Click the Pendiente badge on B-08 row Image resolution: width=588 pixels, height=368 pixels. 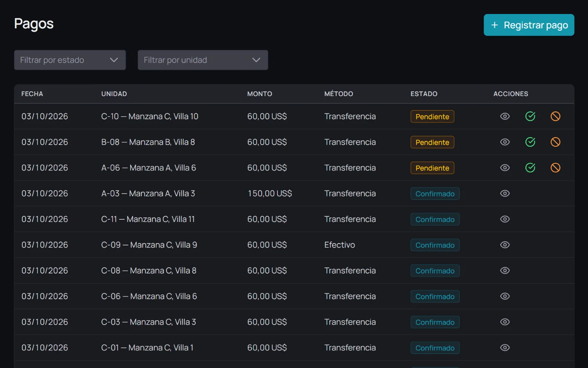(432, 142)
